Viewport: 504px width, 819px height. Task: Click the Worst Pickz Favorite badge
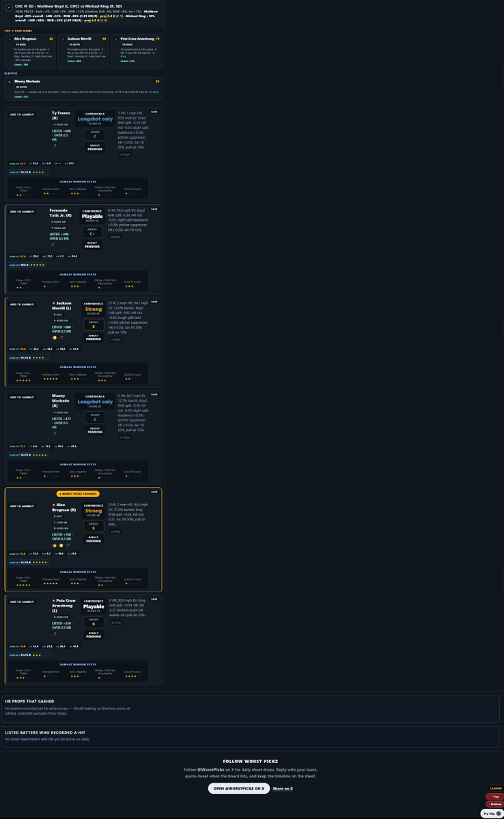point(78,494)
